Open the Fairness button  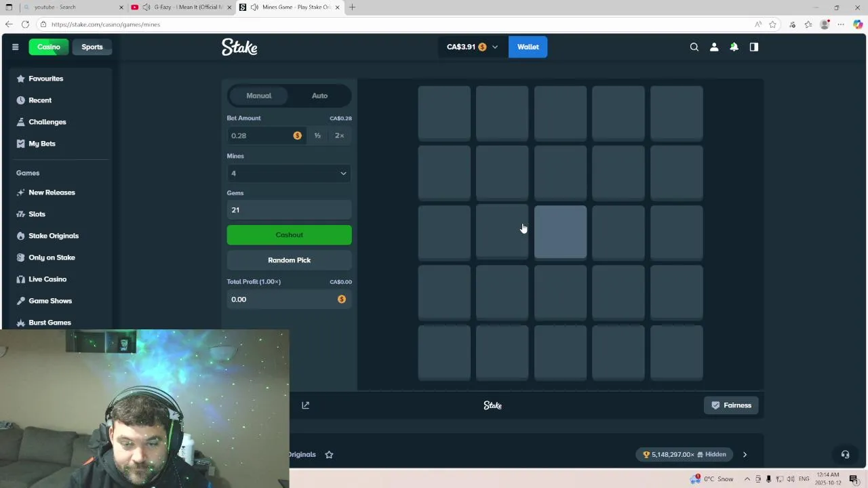click(x=731, y=405)
